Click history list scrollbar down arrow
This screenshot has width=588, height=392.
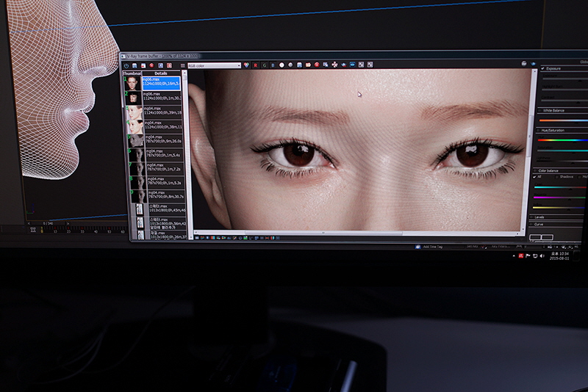(x=190, y=237)
